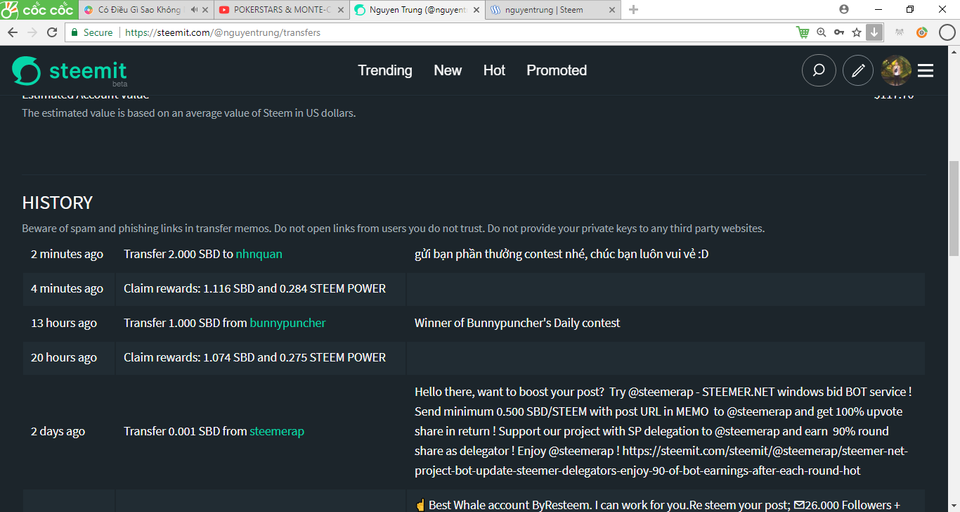Click the '4 minutes ago' timestamp

click(67, 288)
